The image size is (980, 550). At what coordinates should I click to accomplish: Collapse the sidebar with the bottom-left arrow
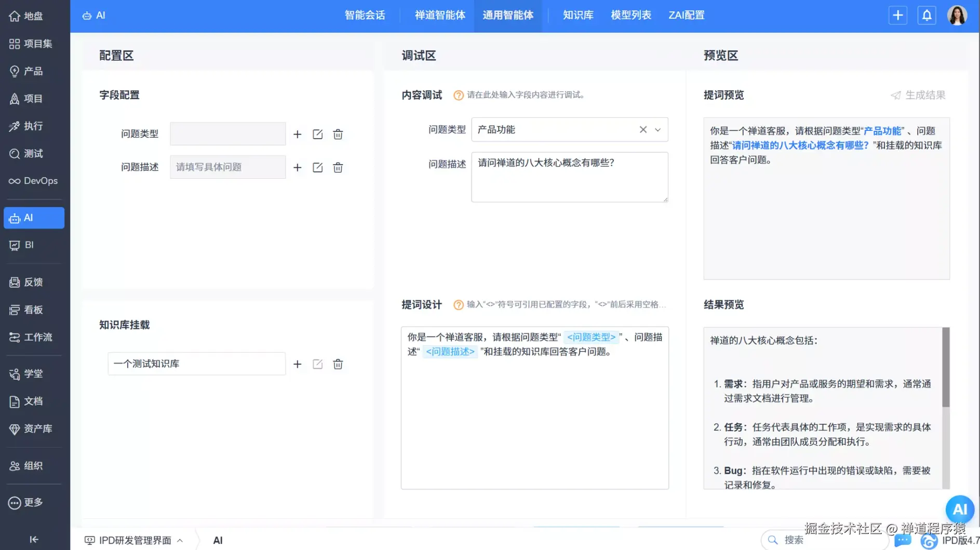[x=33, y=539]
